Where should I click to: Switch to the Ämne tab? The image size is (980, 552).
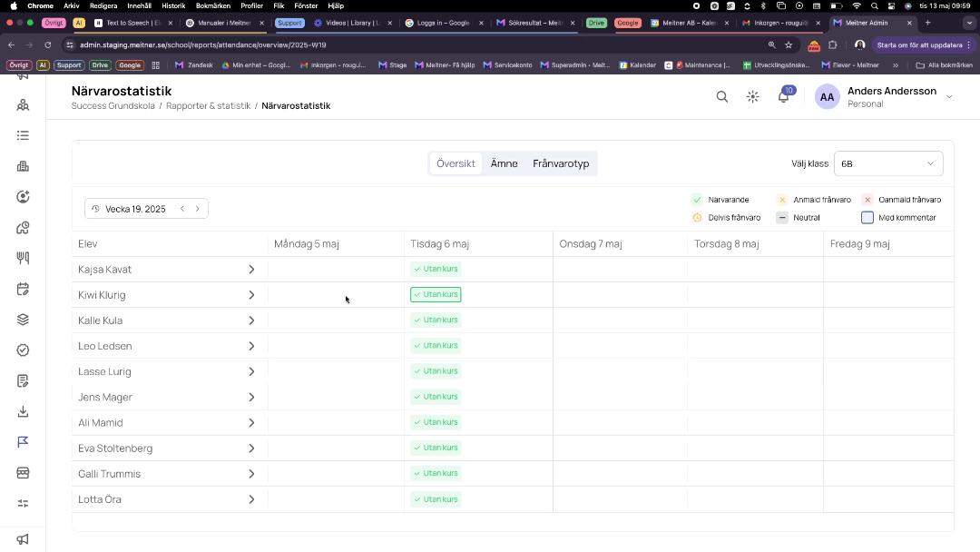[504, 163]
